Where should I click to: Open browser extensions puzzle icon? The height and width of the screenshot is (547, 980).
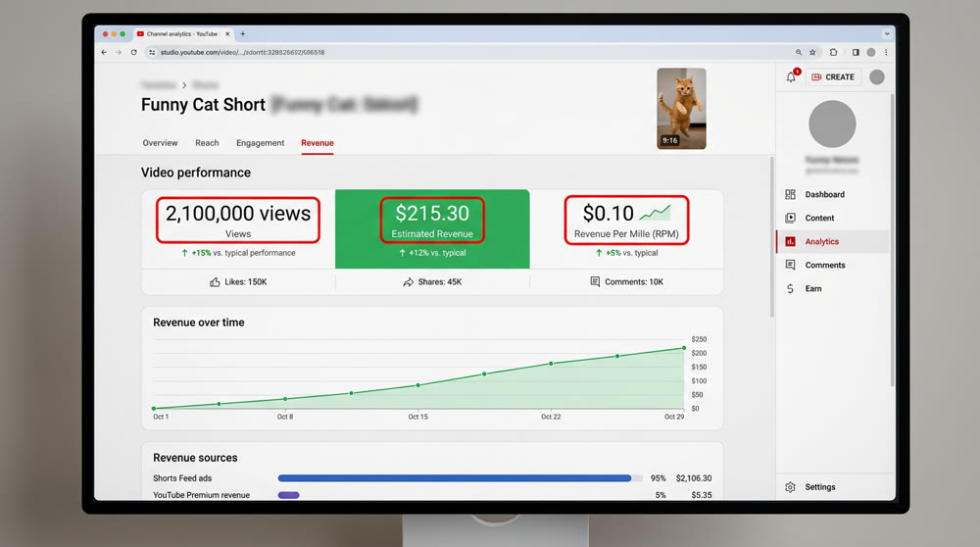[x=833, y=53]
